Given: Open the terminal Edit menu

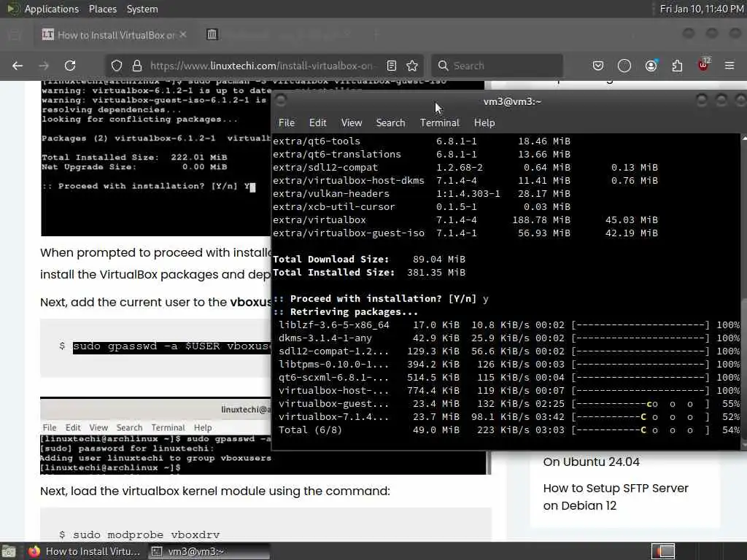Looking at the screenshot, I should tap(318, 122).
